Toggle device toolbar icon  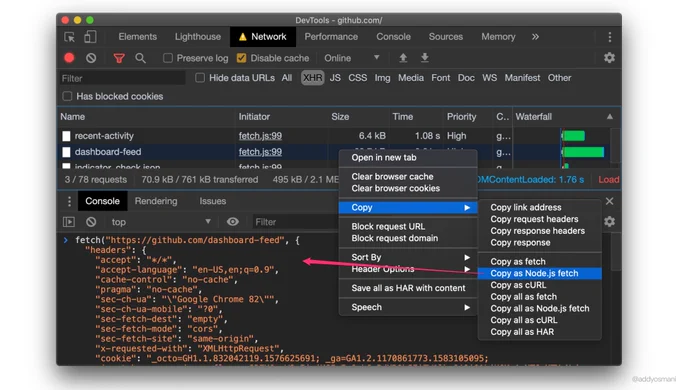[90, 37]
